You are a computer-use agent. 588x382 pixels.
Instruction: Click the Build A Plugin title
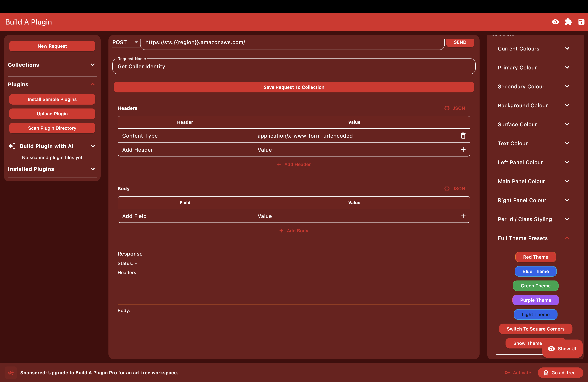point(29,22)
